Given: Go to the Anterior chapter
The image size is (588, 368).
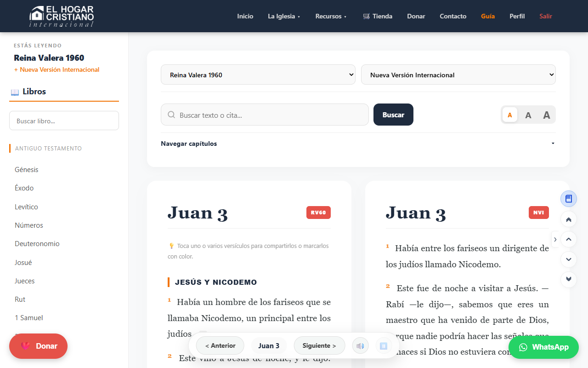Looking at the screenshot, I should click(220, 346).
